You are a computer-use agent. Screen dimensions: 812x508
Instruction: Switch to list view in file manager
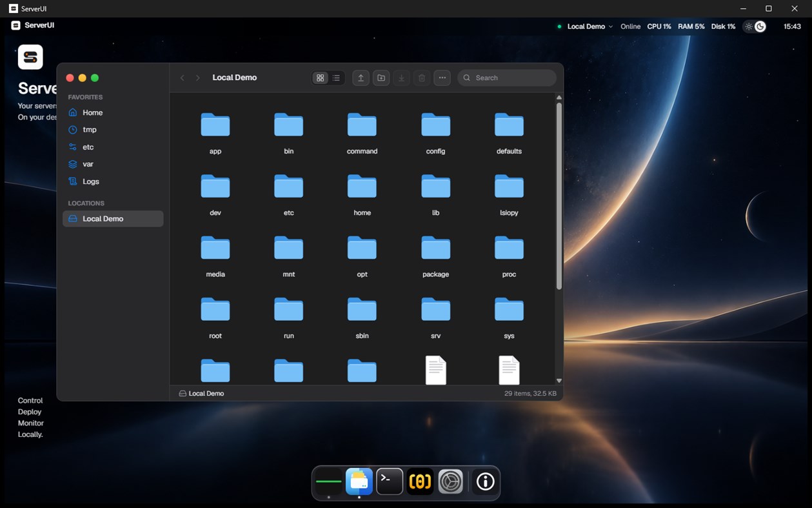tap(336, 77)
